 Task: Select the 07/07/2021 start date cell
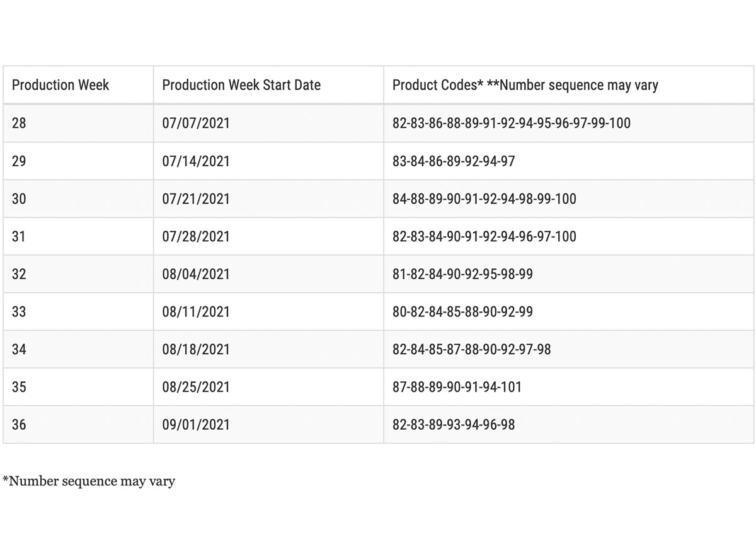(x=196, y=123)
